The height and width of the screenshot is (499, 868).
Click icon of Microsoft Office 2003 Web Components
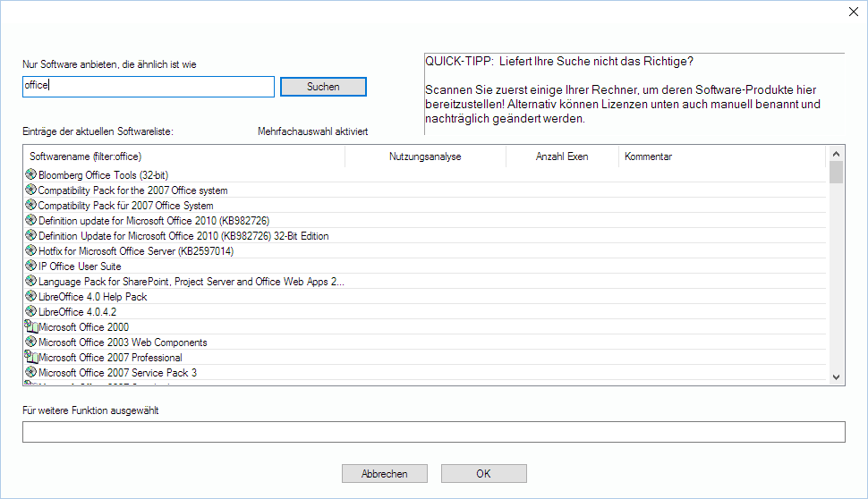[x=31, y=342]
